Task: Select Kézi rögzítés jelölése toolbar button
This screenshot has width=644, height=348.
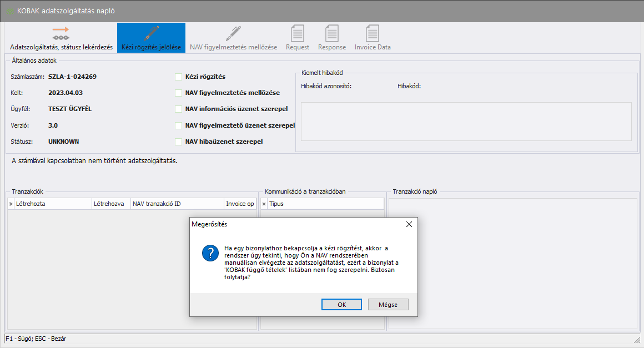Action: [x=151, y=33]
